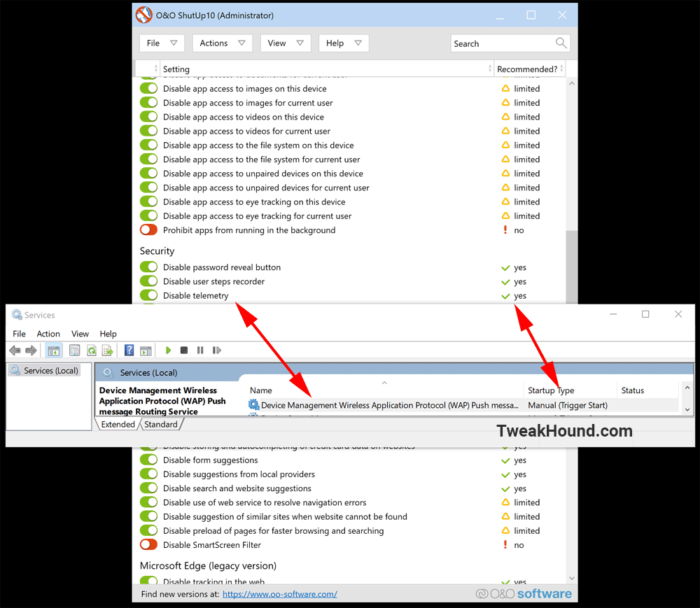
Task: Click the ShutUp10 vertical scrollbar thumb
Action: [x=571, y=267]
